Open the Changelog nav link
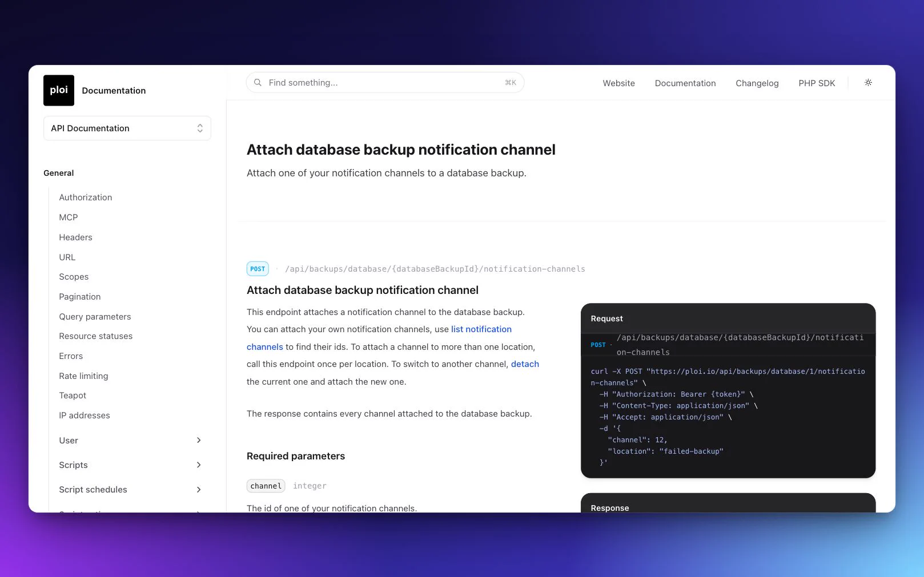This screenshot has width=924, height=577. tap(757, 83)
